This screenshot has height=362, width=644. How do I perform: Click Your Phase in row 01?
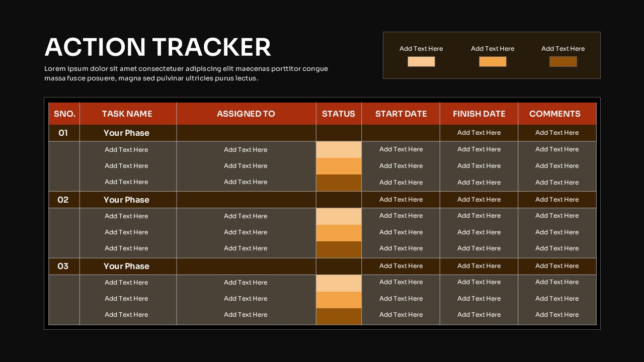point(126,133)
